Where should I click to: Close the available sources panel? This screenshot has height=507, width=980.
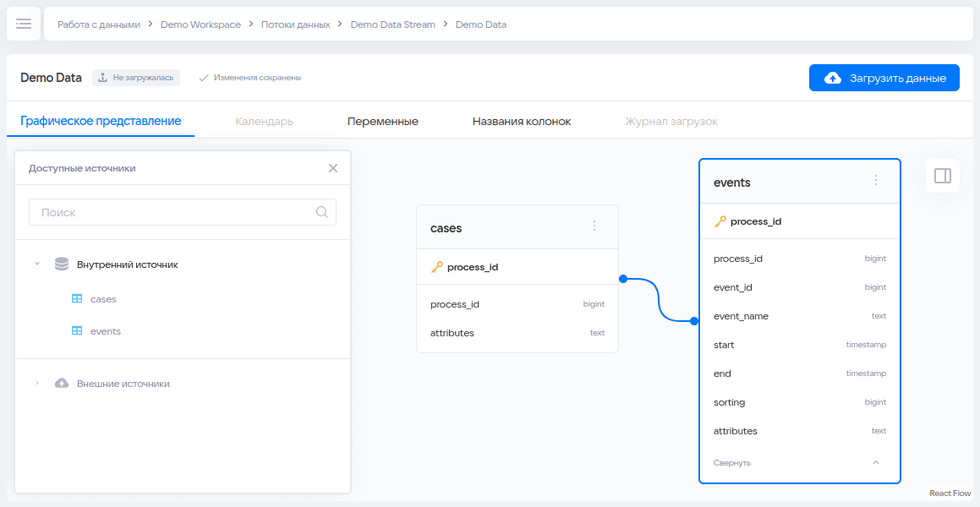click(x=333, y=168)
